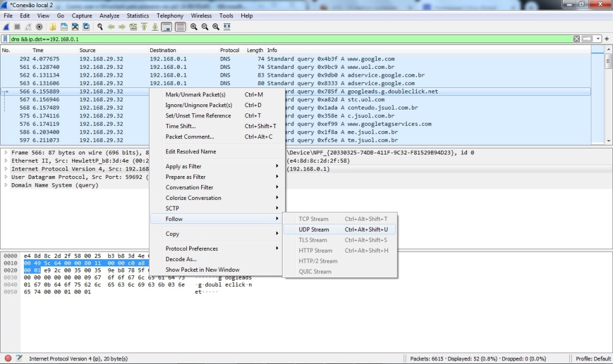Open the Statistics menu

click(138, 16)
